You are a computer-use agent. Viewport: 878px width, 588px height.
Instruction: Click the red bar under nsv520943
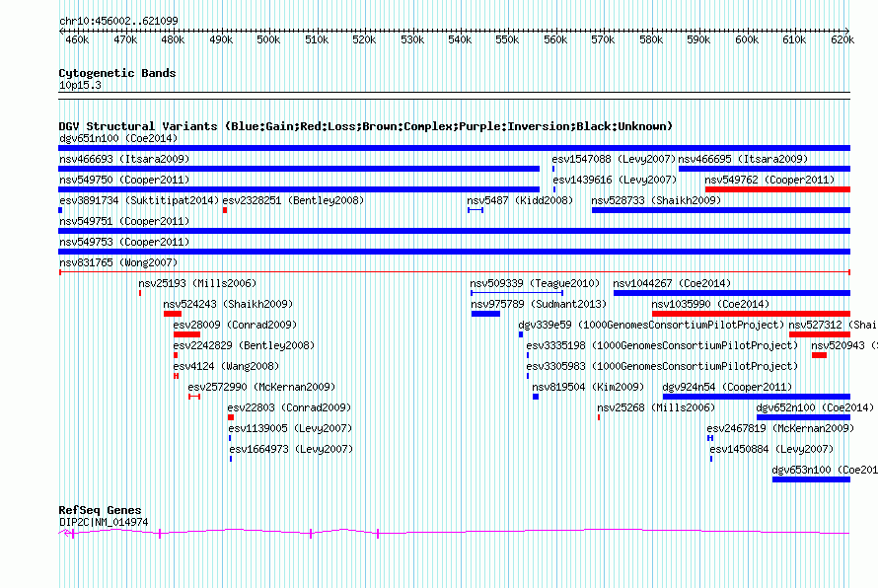[x=819, y=355]
